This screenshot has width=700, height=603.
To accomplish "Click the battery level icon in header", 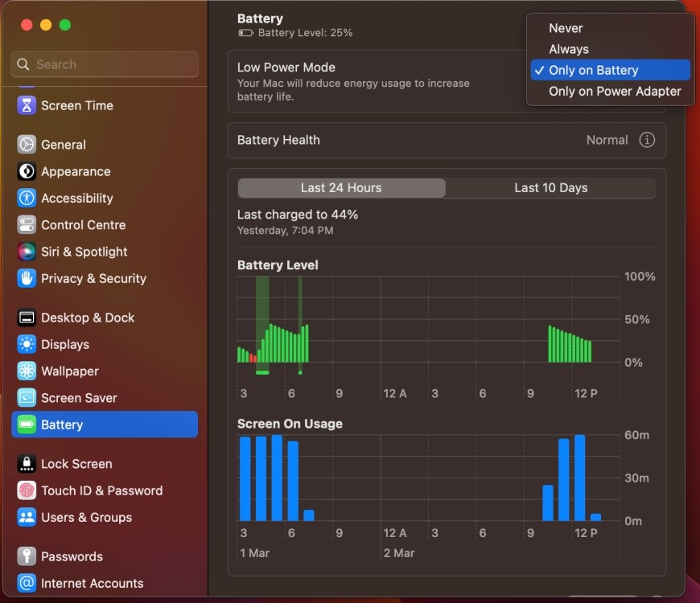I will point(245,33).
